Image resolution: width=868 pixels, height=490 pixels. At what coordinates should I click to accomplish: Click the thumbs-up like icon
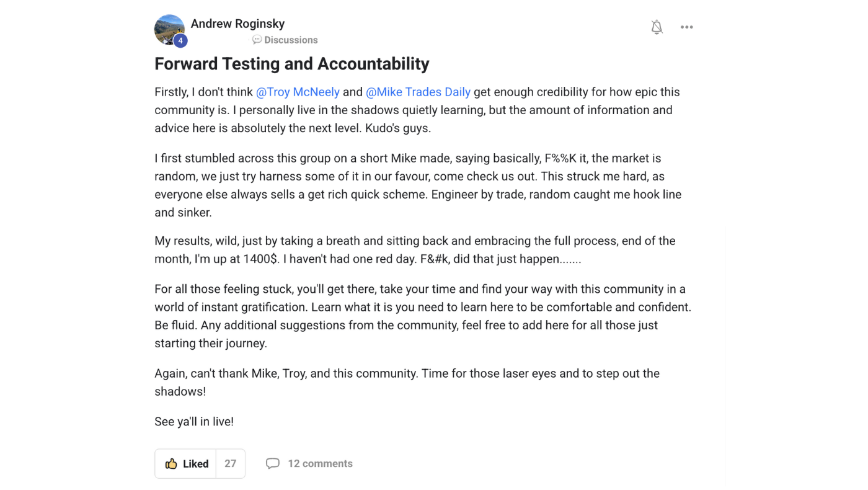point(171,464)
